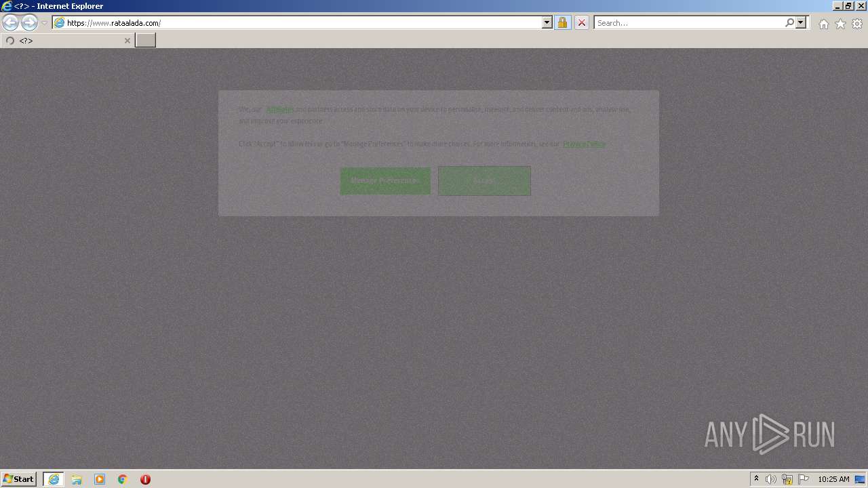Click the Show desktop button
This screenshot has width=868, height=488.
(x=860, y=479)
